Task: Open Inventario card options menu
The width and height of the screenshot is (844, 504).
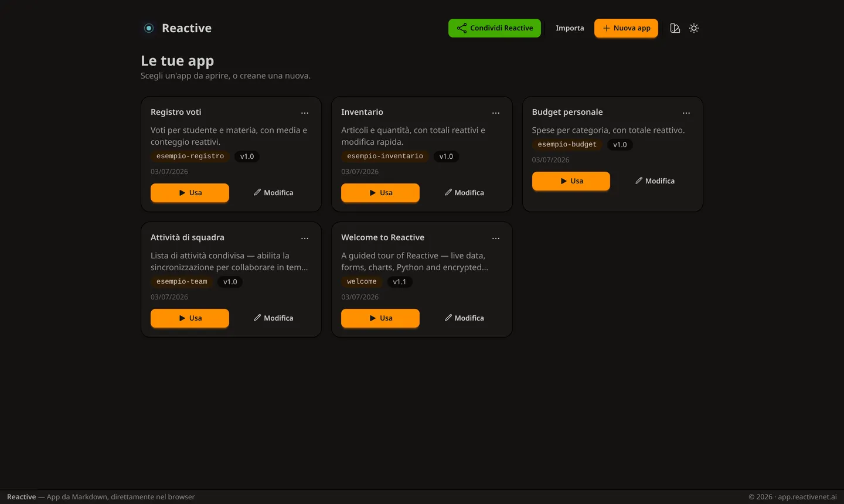Action: pos(496,113)
